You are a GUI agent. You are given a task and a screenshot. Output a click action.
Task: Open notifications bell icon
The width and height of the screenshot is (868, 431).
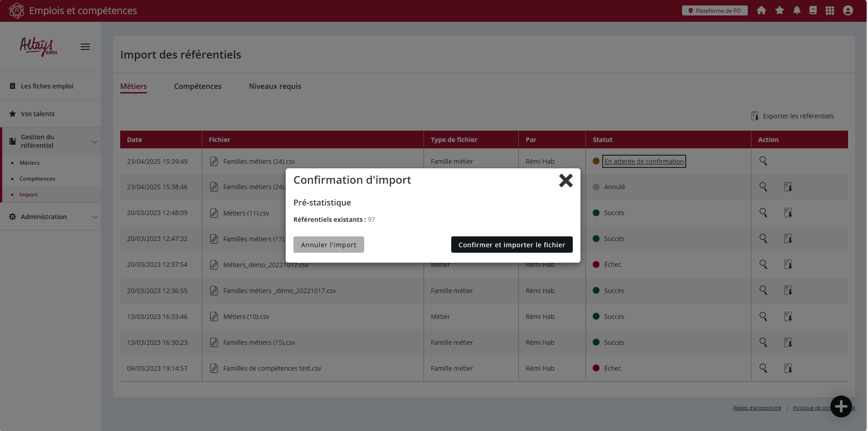[x=796, y=10]
